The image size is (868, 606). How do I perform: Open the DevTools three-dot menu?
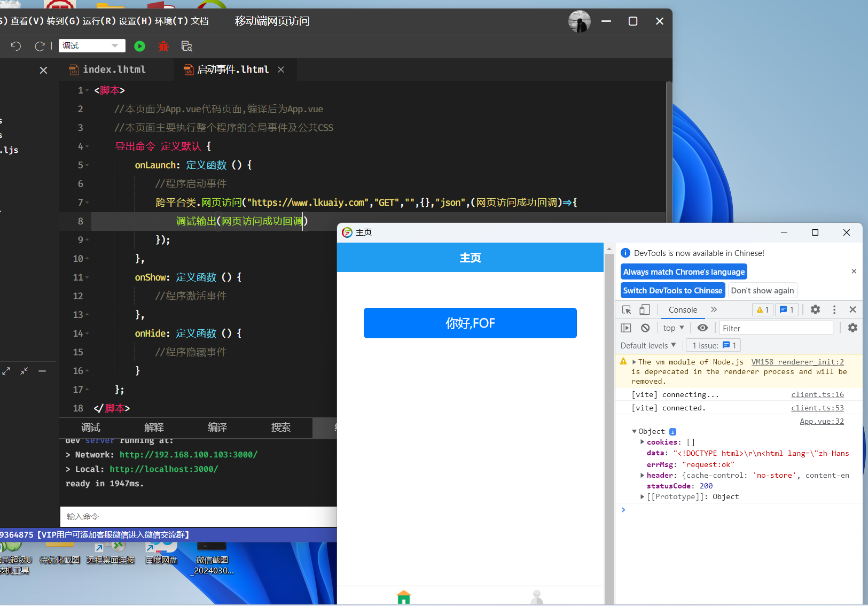point(834,310)
